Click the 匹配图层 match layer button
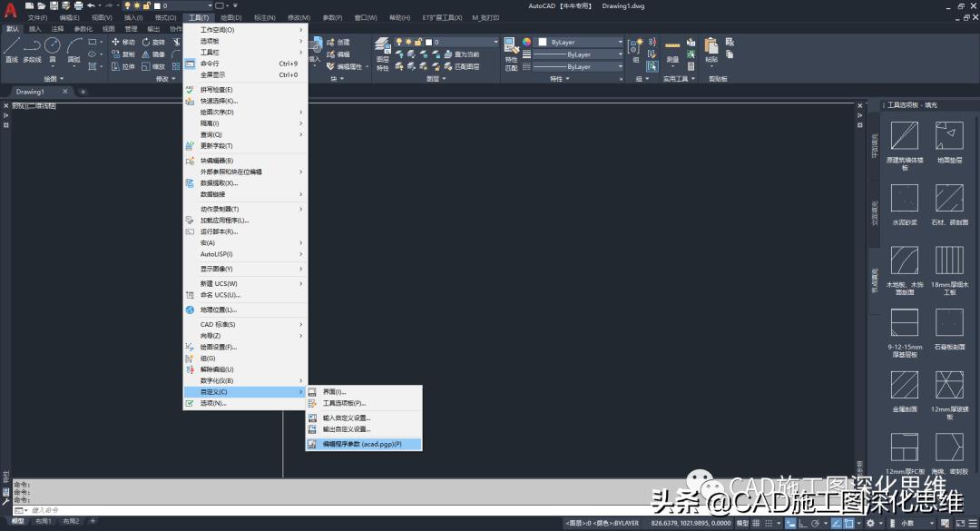This screenshot has height=531, width=980. (461, 66)
